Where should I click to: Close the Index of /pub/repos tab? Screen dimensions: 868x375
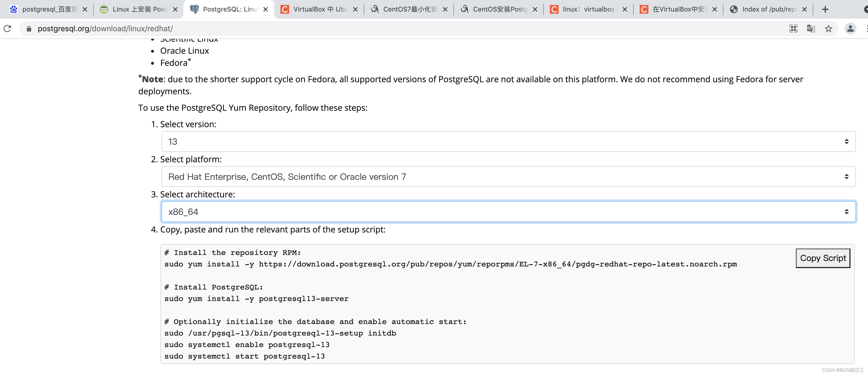point(804,9)
